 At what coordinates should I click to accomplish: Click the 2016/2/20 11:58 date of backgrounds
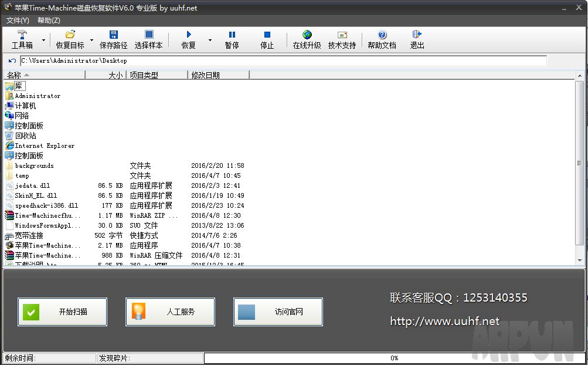point(217,165)
